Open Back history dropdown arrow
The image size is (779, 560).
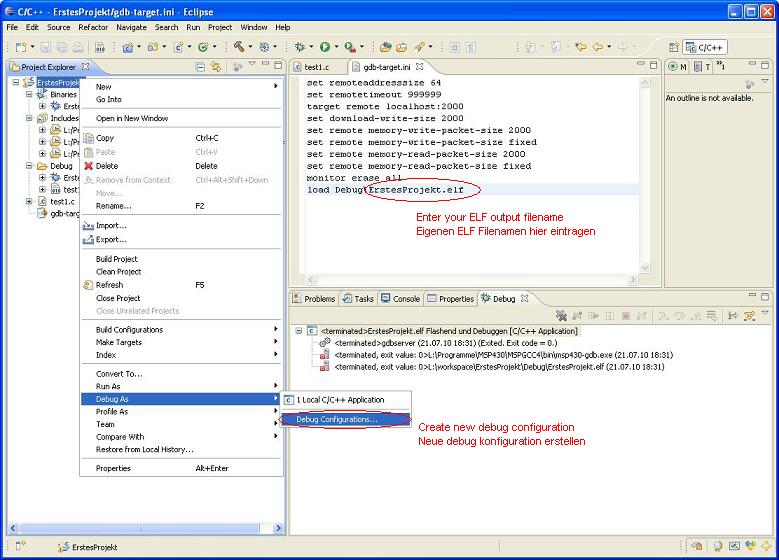tap(609, 47)
